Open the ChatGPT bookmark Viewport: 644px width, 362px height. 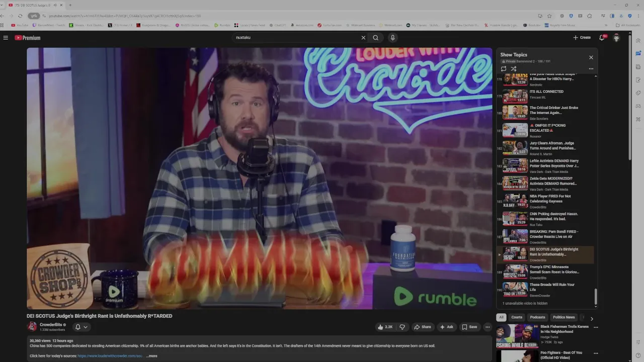point(278,25)
